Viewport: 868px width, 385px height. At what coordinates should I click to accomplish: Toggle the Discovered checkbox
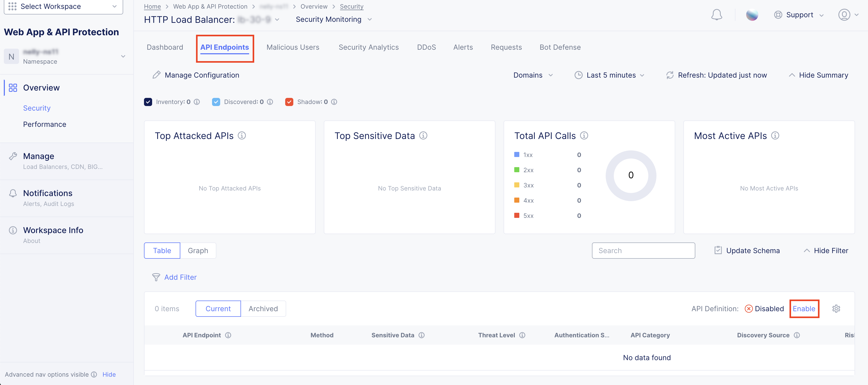(x=216, y=102)
